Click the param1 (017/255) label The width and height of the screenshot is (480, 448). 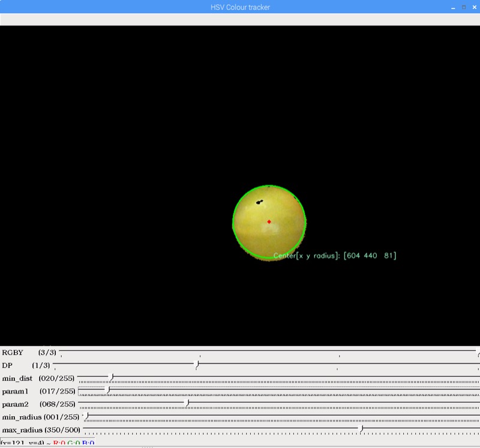(x=38, y=391)
